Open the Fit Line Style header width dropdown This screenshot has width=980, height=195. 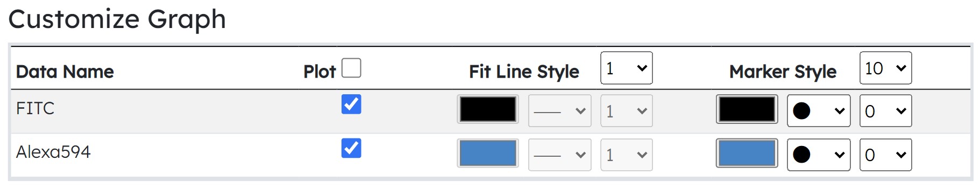pos(627,68)
